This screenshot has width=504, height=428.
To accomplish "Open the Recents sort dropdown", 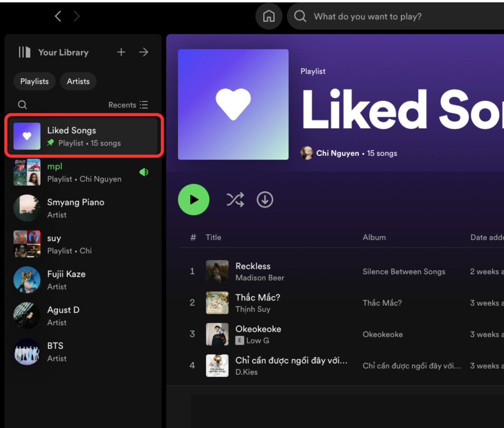I will [x=128, y=105].
